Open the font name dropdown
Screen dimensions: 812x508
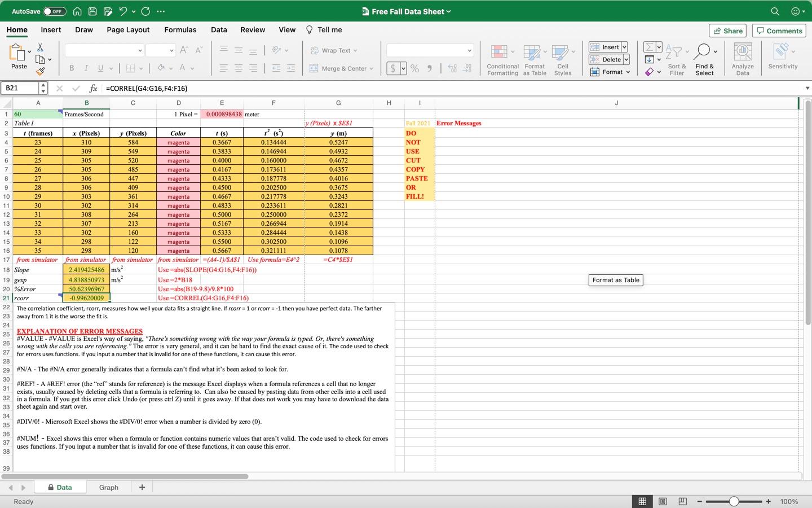140,50
